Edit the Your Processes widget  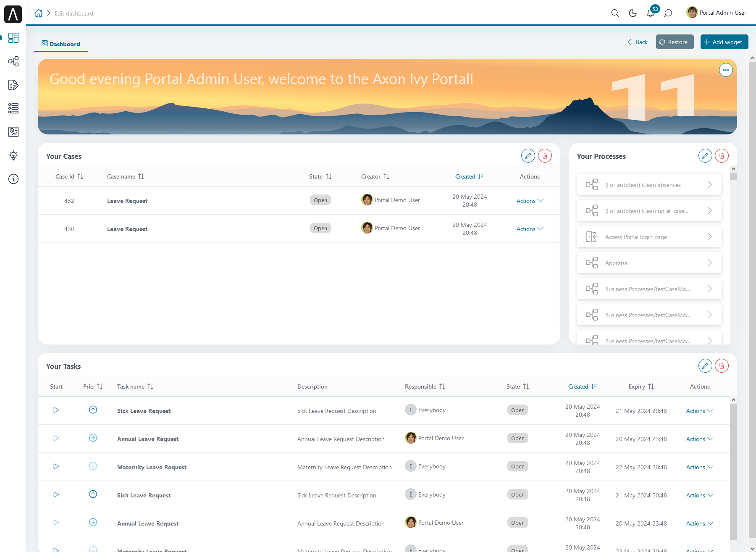(705, 156)
